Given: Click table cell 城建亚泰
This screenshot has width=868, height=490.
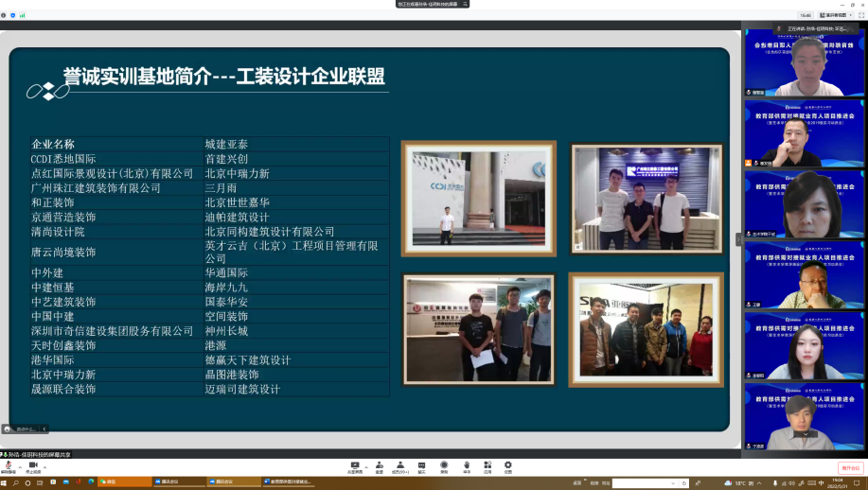Looking at the screenshot, I should click(x=296, y=145).
